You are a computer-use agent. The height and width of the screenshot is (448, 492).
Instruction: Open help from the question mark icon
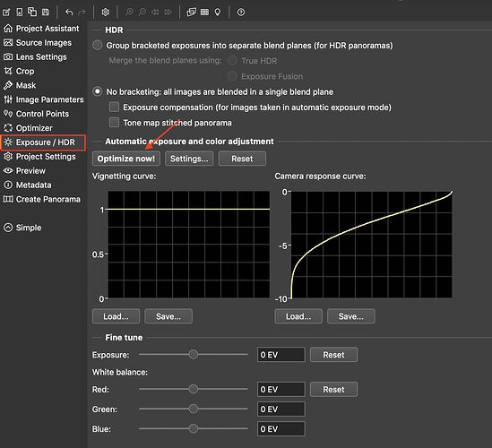241,13
